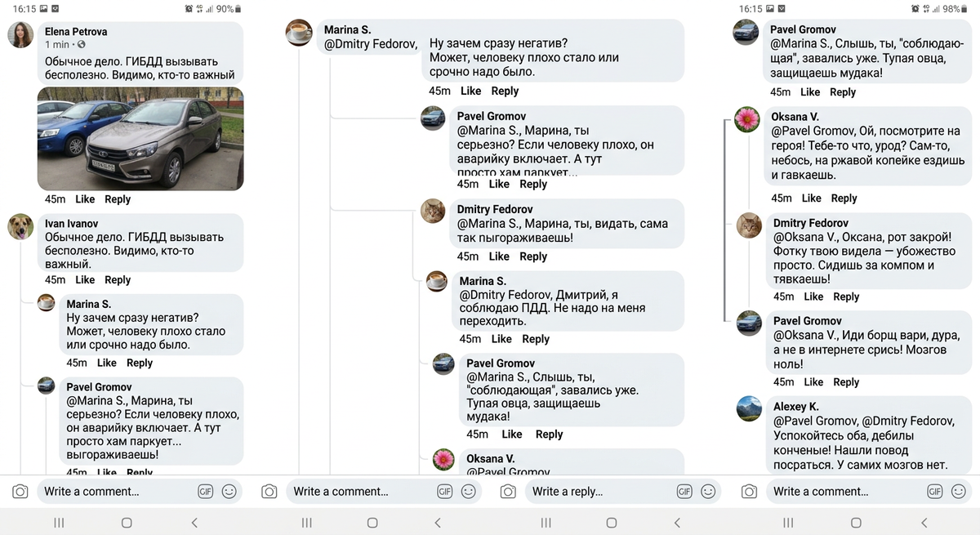Tap Dmitry Fedorov's cat avatar by "Оксана, рот закрой"
The image size is (980, 535).
749,225
